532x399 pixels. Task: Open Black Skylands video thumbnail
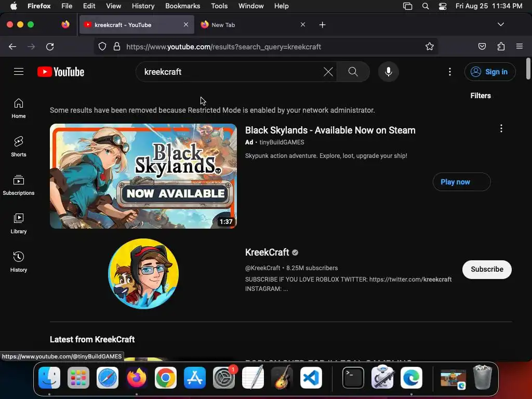(143, 176)
